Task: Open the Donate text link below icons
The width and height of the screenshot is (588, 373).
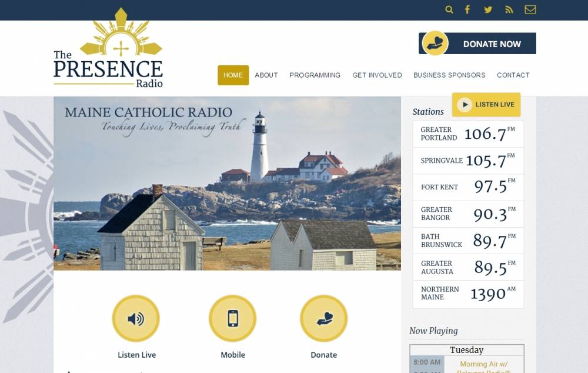Action: [323, 355]
